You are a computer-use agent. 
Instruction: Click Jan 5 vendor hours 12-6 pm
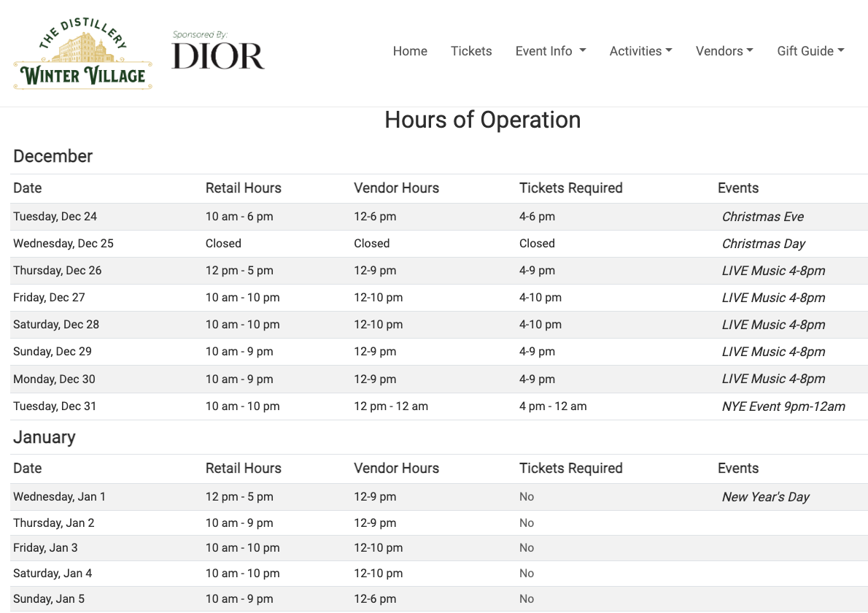click(375, 598)
